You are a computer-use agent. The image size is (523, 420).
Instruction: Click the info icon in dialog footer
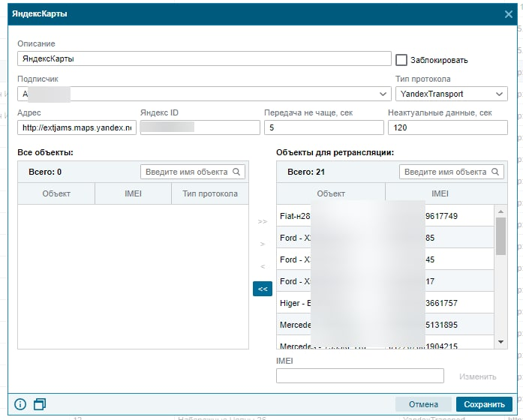(x=20, y=404)
